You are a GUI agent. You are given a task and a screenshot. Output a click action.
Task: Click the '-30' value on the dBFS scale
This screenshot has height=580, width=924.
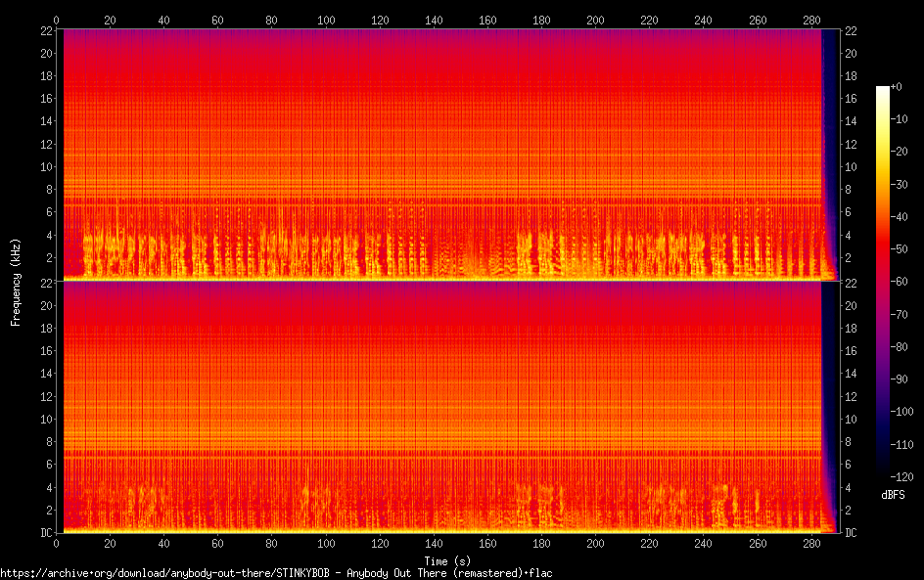coord(900,184)
